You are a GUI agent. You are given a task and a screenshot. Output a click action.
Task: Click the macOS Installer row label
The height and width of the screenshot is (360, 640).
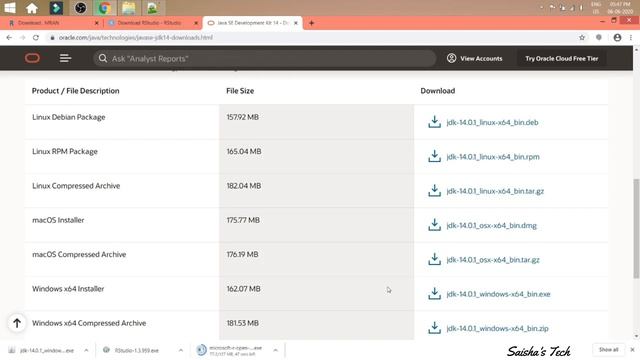58,220
